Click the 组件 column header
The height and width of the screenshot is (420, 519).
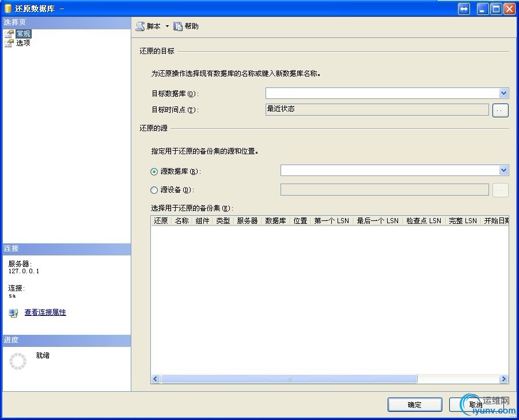pos(202,220)
